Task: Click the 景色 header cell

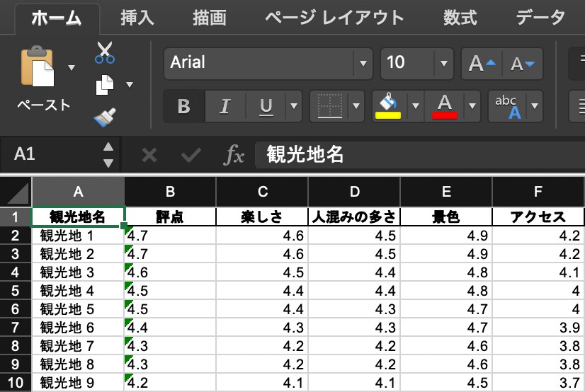Action: pos(446,217)
